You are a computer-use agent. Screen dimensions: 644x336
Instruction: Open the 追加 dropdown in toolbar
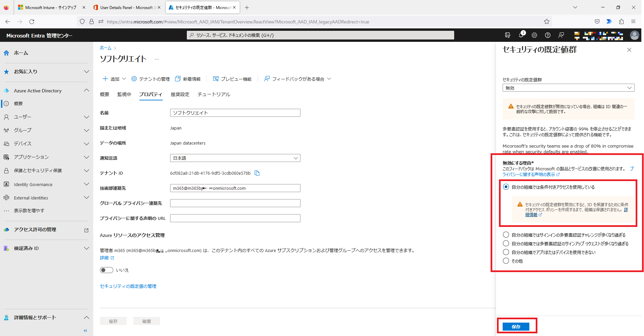click(114, 79)
